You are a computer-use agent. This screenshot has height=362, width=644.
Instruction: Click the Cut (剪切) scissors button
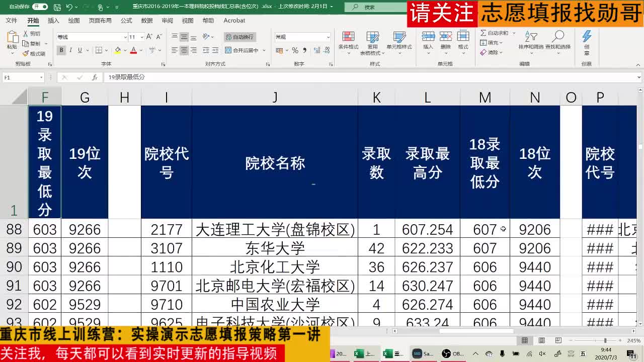tap(32, 34)
